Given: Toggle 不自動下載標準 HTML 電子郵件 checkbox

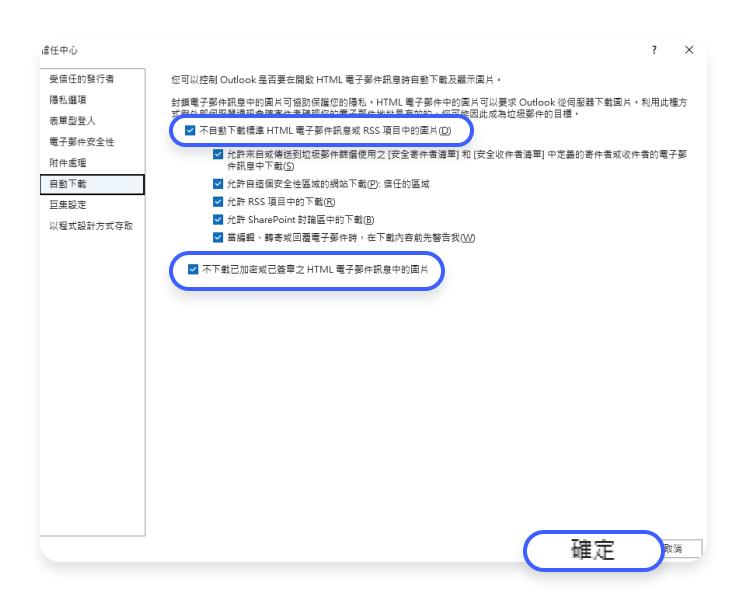Looking at the screenshot, I should click(x=190, y=130).
